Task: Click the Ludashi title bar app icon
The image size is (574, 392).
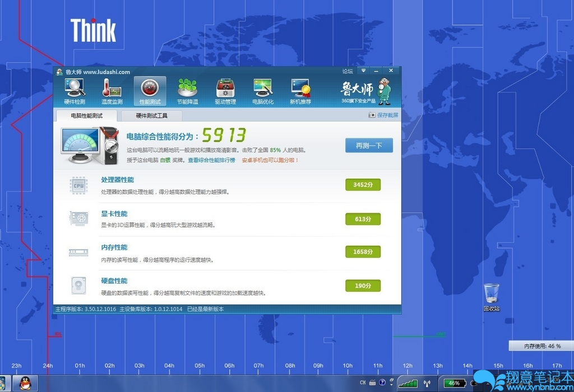Action: click(59, 72)
